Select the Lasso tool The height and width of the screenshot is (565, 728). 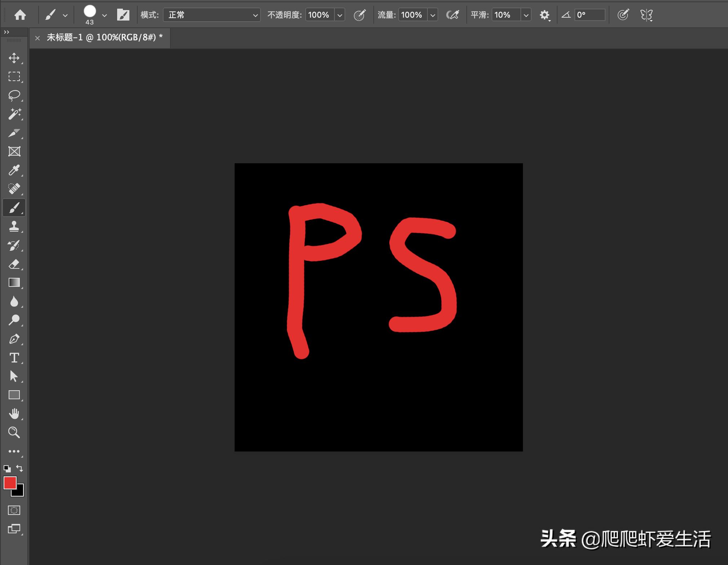point(14,95)
